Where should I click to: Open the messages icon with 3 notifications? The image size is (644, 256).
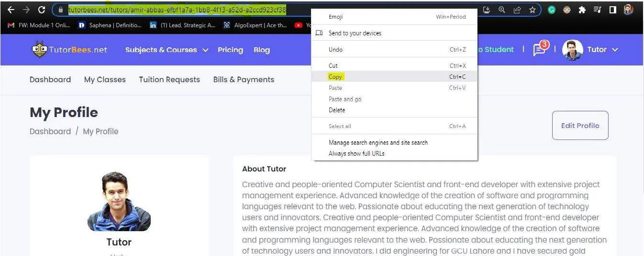pyautogui.click(x=539, y=50)
